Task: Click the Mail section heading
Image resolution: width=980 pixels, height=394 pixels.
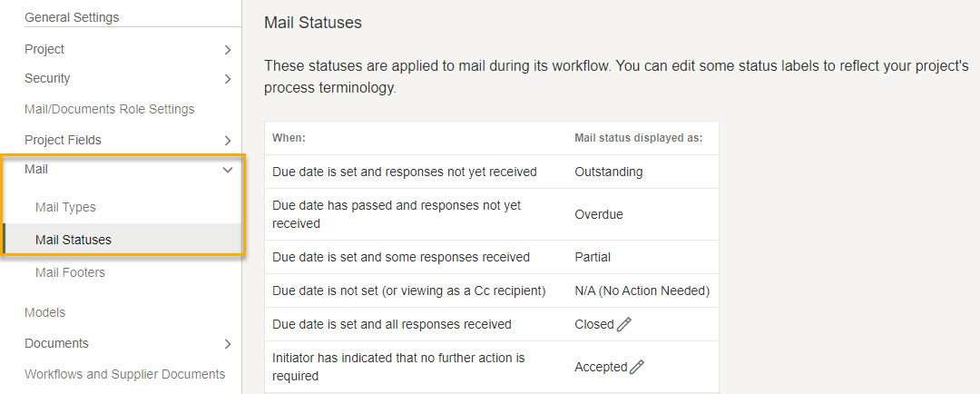Action: point(36,169)
